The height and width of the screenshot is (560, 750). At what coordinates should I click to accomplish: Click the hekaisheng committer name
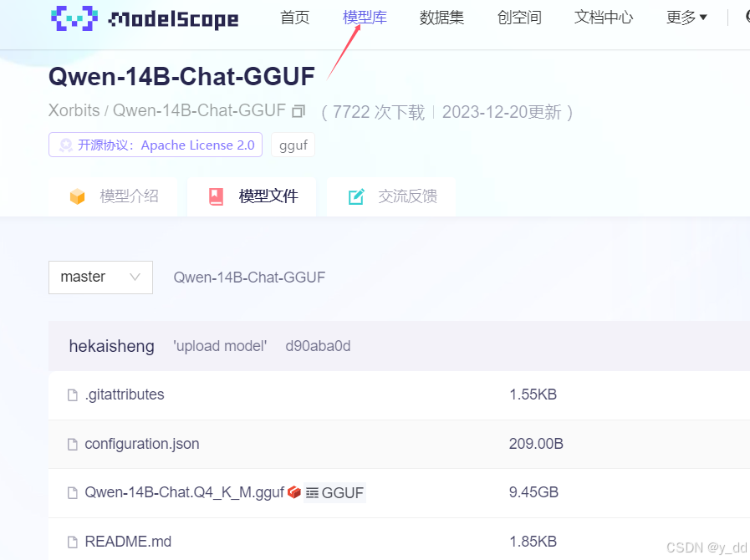click(x=111, y=346)
